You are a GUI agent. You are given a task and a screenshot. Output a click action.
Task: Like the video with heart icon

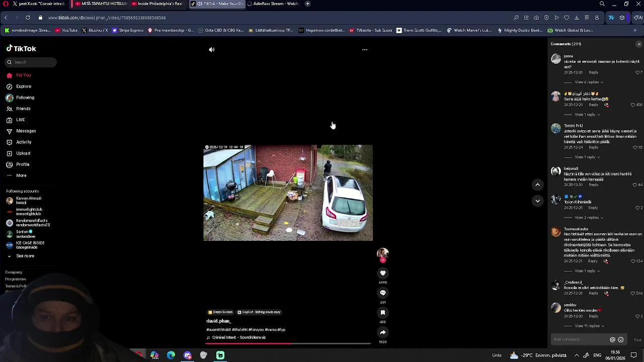click(383, 273)
